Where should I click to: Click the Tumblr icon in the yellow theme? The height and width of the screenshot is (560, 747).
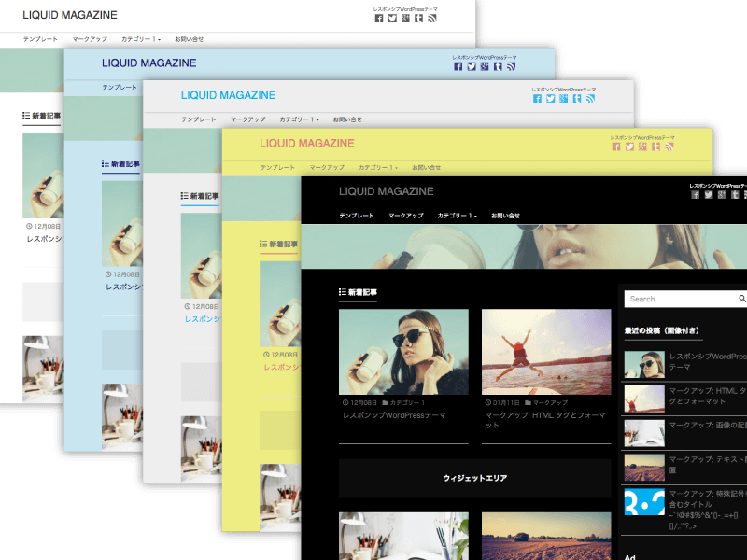click(x=656, y=147)
